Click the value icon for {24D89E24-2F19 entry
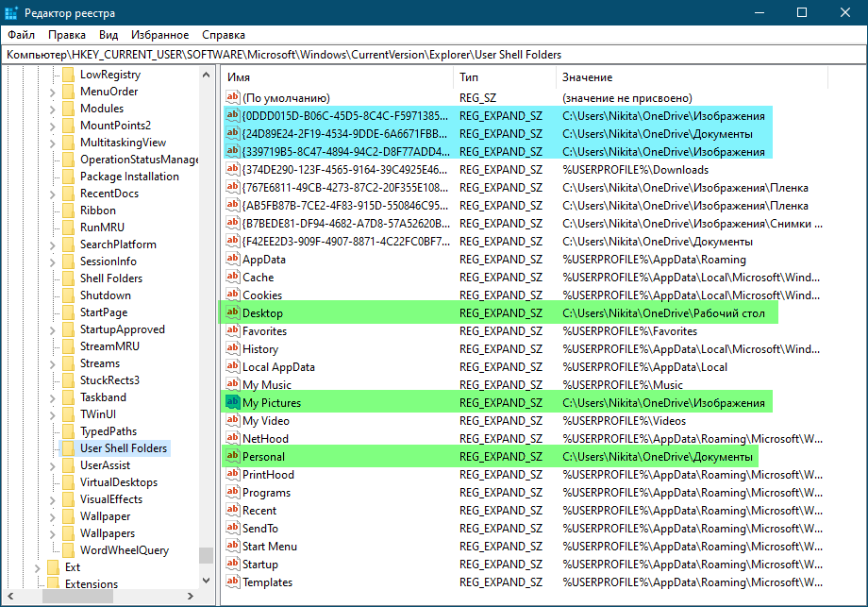This screenshot has height=607, width=868. pyautogui.click(x=232, y=133)
